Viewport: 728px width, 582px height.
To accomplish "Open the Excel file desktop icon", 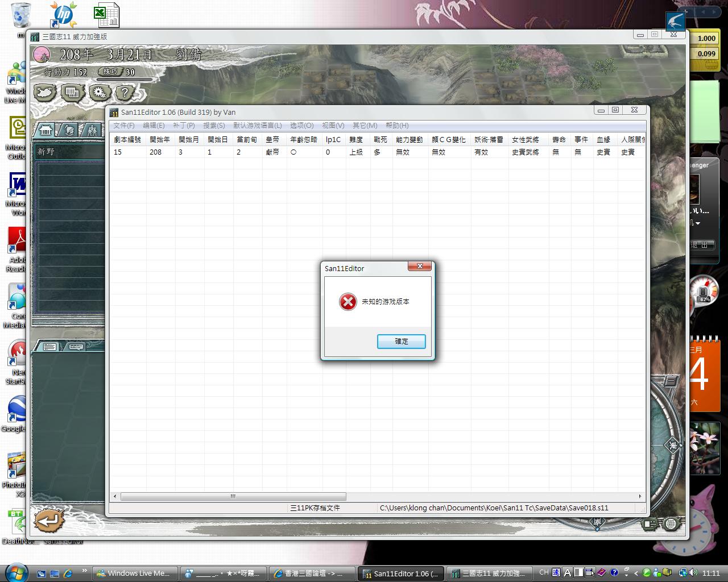I will point(106,15).
